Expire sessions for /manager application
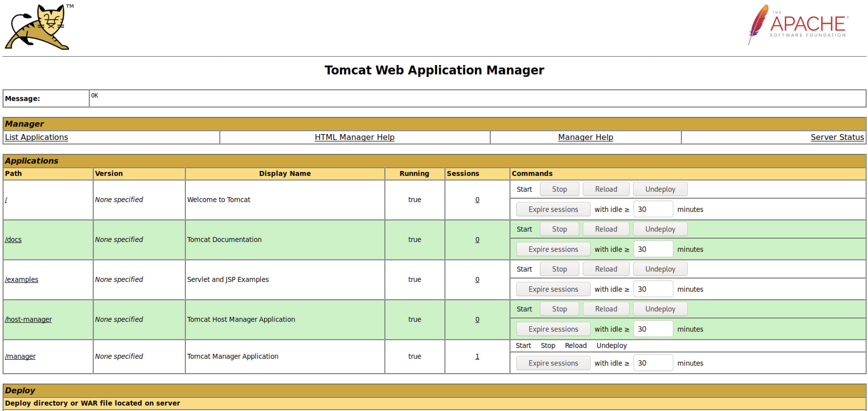Image resolution: width=868 pixels, height=411 pixels. (553, 363)
